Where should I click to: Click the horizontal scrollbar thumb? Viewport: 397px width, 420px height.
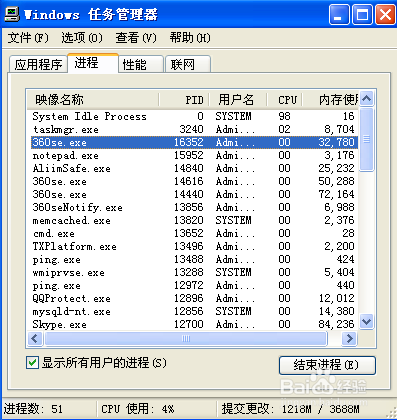(186, 339)
